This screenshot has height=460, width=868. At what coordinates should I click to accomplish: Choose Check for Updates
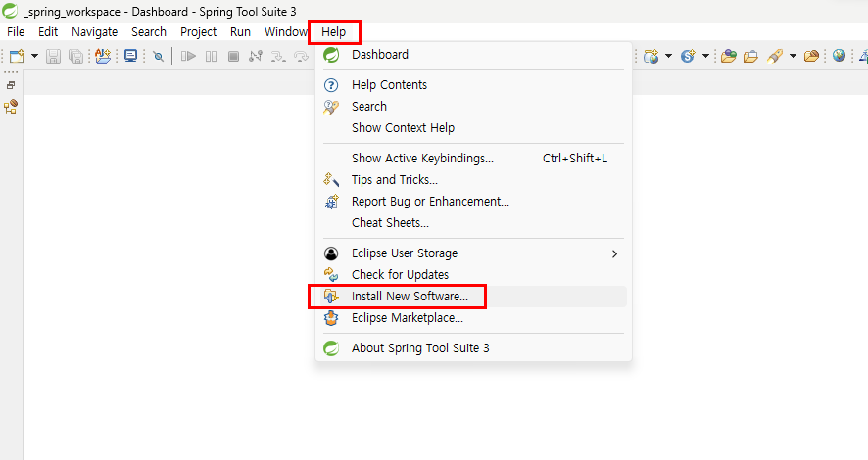473,275
